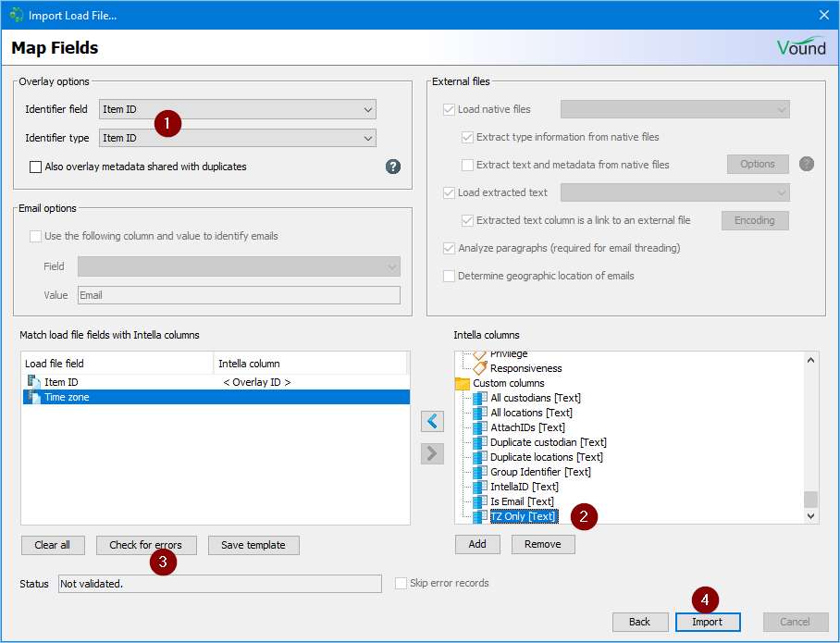Image resolution: width=840 pixels, height=643 pixels.
Task: Click the email Value input field
Action: click(239, 295)
